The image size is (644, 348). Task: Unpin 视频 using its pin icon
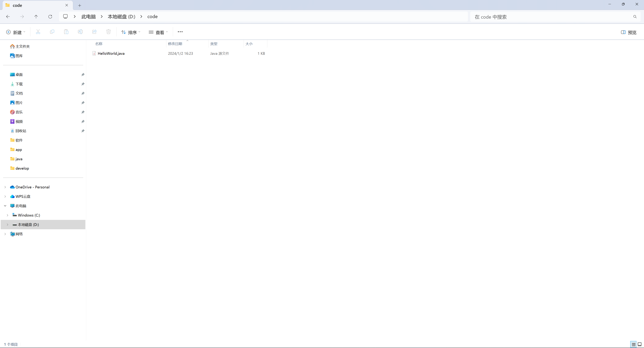pos(83,122)
